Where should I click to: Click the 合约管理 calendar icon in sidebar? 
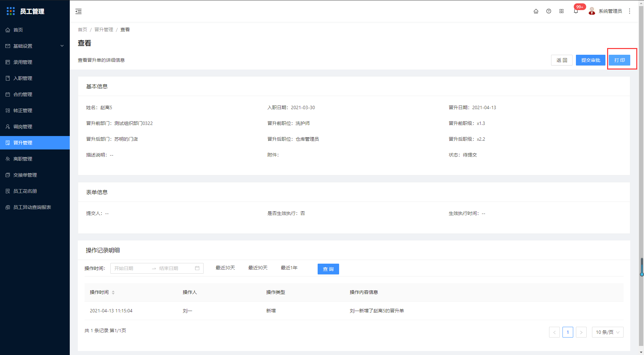[x=8, y=94]
